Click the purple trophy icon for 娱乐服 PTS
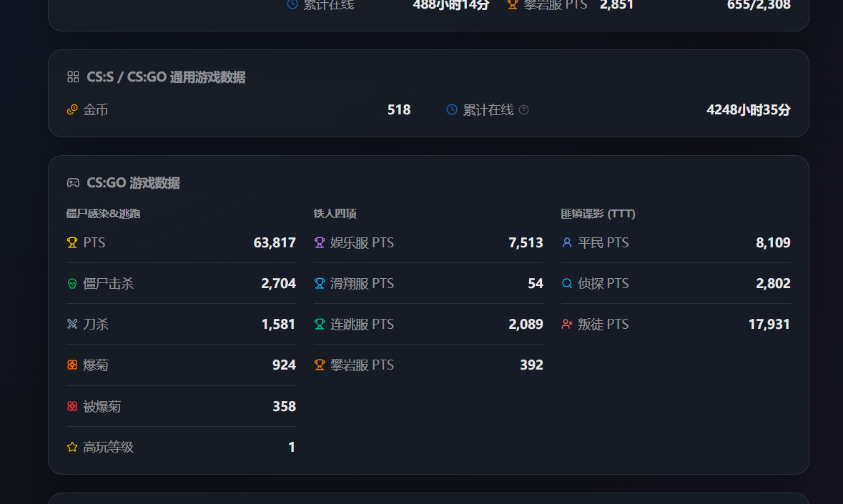Image resolution: width=843 pixels, height=504 pixels. [x=320, y=242]
